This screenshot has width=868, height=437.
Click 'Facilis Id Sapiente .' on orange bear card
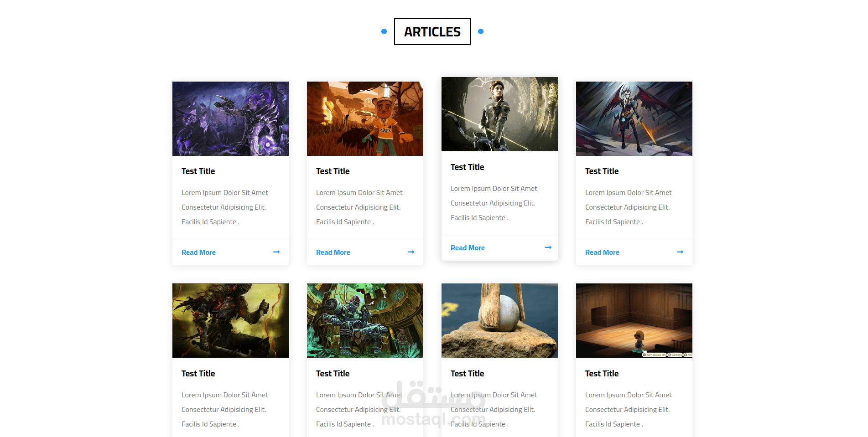[345, 222]
